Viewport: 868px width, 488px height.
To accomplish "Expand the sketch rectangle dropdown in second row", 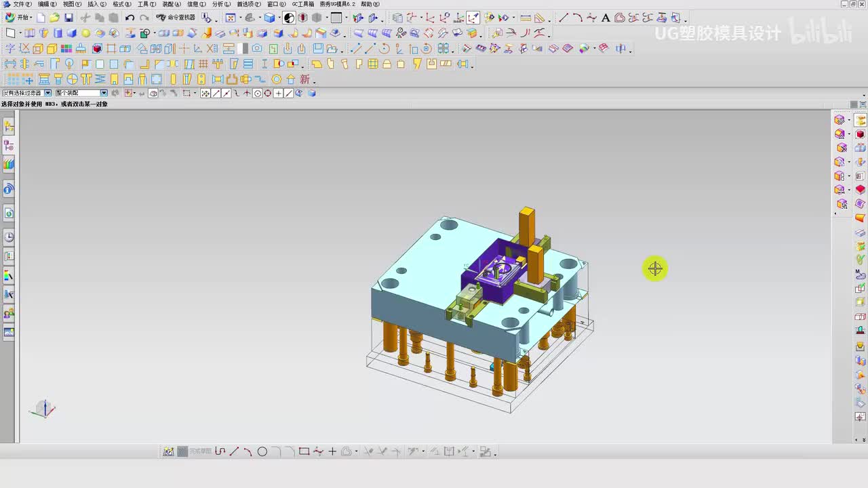I will pos(20,33).
